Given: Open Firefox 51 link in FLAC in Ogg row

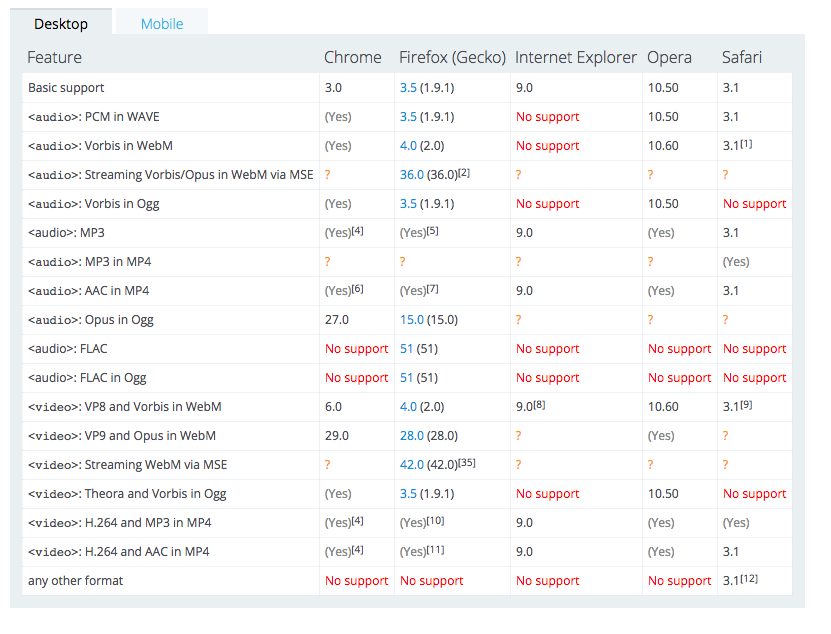Looking at the screenshot, I should [x=406, y=377].
